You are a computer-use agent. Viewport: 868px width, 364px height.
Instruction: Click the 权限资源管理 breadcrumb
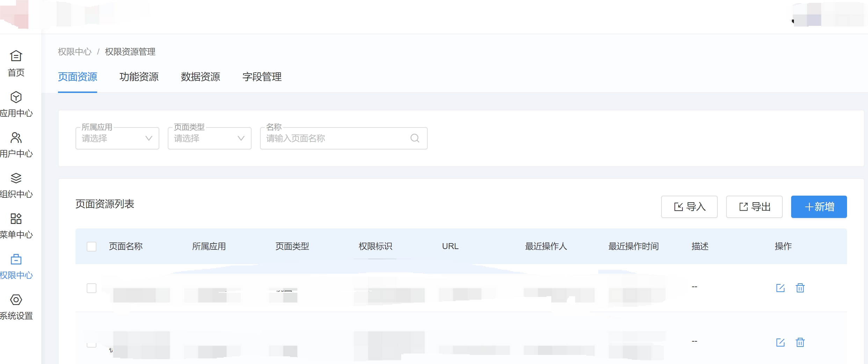(x=130, y=52)
